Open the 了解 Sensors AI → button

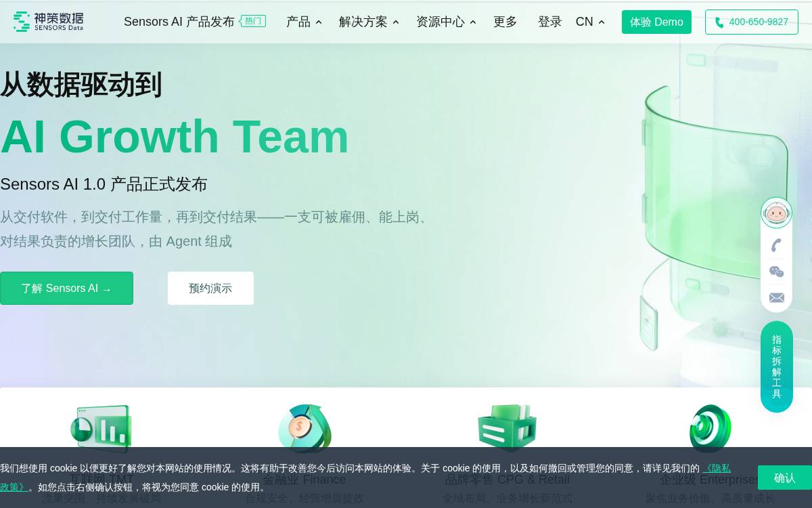point(66,288)
